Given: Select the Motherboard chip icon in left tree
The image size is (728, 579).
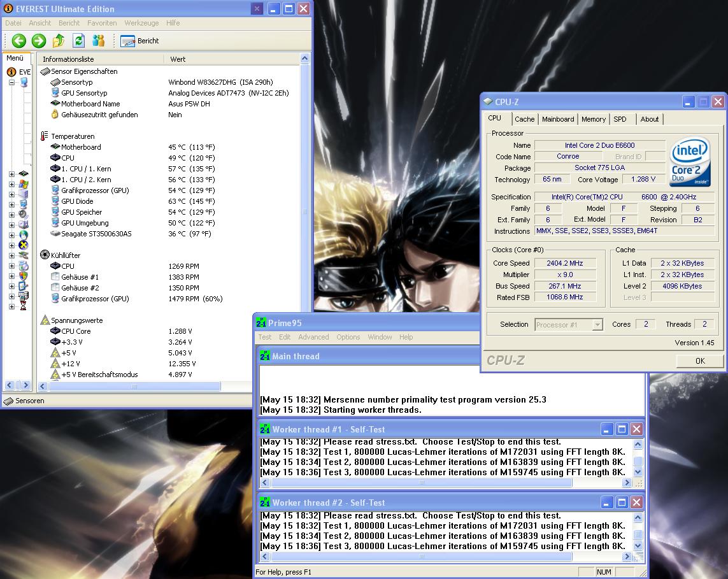Looking at the screenshot, I should [23, 174].
